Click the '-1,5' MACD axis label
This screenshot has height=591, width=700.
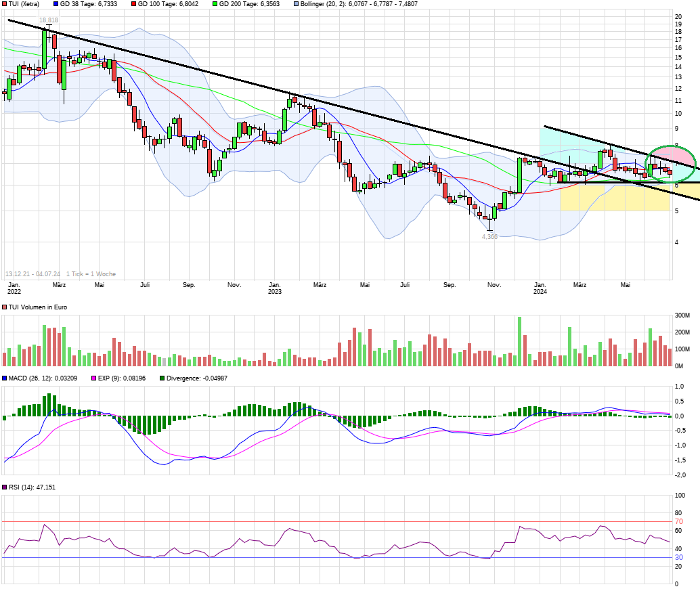(x=680, y=460)
